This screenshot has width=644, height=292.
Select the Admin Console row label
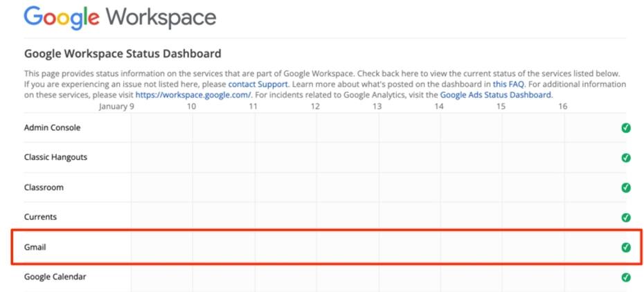pyautogui.click(x=52, y=127)
